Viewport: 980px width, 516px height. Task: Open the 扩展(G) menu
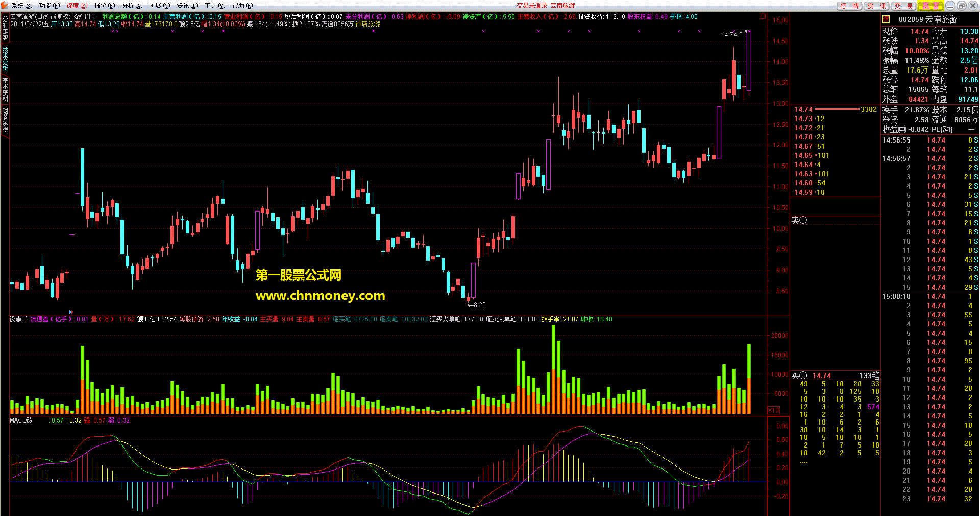[160, 6]
